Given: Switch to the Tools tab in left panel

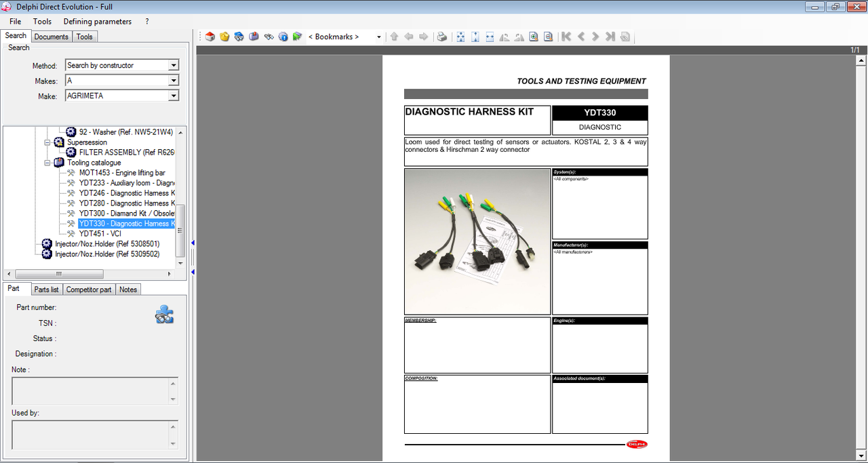Looking at the screenshot, I should pyautogui.click(x=84, y=37).
